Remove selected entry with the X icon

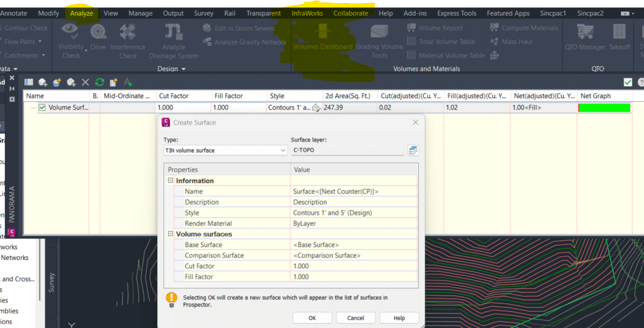tap(86, 82)
